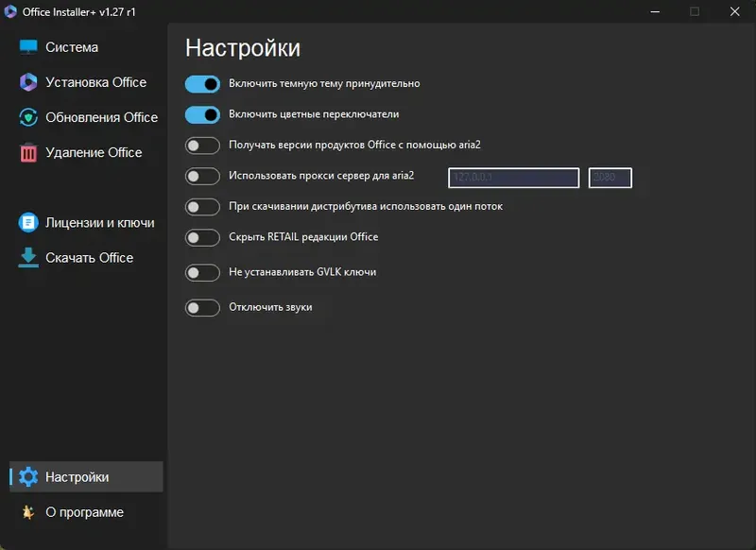Hide RETAIL editions of Office
This screenshot has height=550, width=756.
pyautogui.click(x=202, y=237)
